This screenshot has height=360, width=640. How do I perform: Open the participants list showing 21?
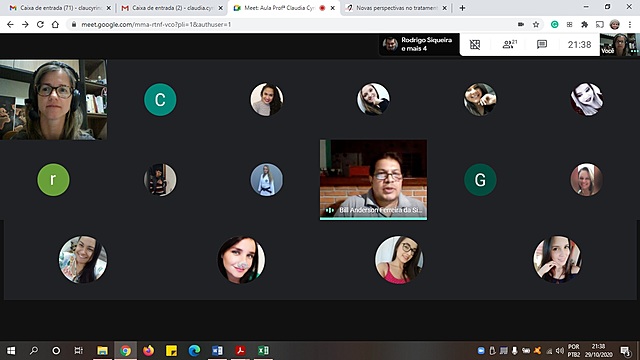coord(509,44)
